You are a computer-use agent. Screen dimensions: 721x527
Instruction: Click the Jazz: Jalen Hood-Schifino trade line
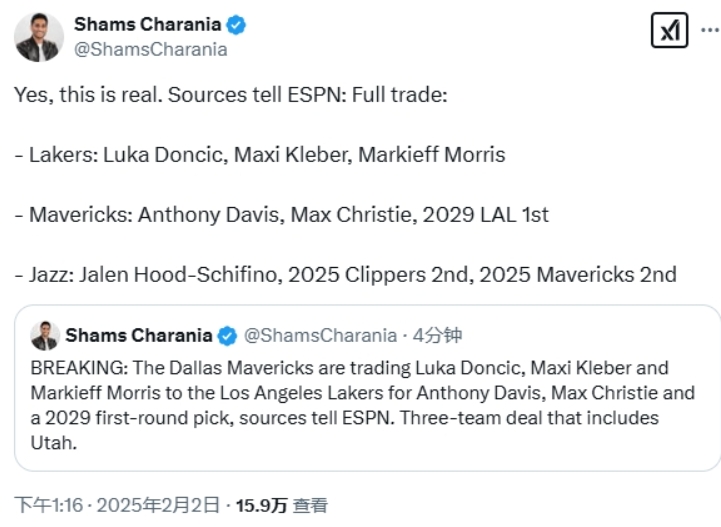tap(345, 274)
